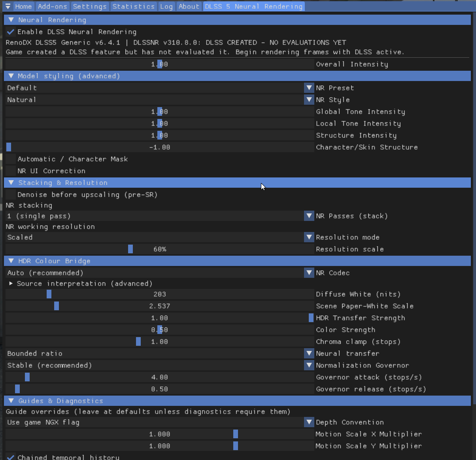Collapse the Guides & Diagnostics section
This screenshot has width=476, height=460.
coord(238,401)
